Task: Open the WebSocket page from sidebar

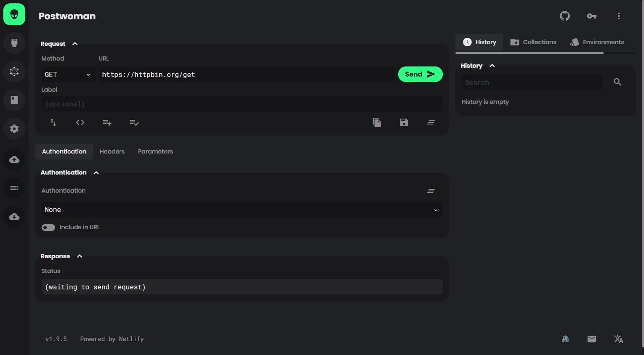Action: click(14, 43)
